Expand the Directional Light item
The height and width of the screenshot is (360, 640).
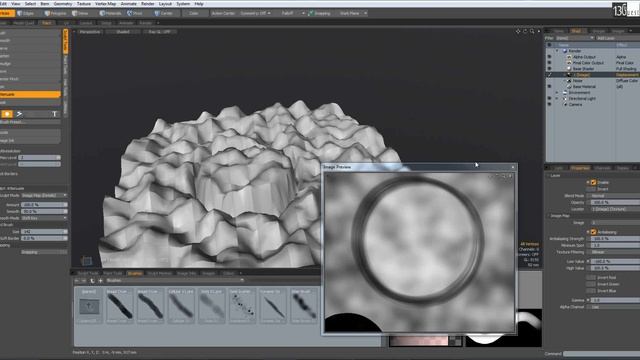tap(557, 98)
